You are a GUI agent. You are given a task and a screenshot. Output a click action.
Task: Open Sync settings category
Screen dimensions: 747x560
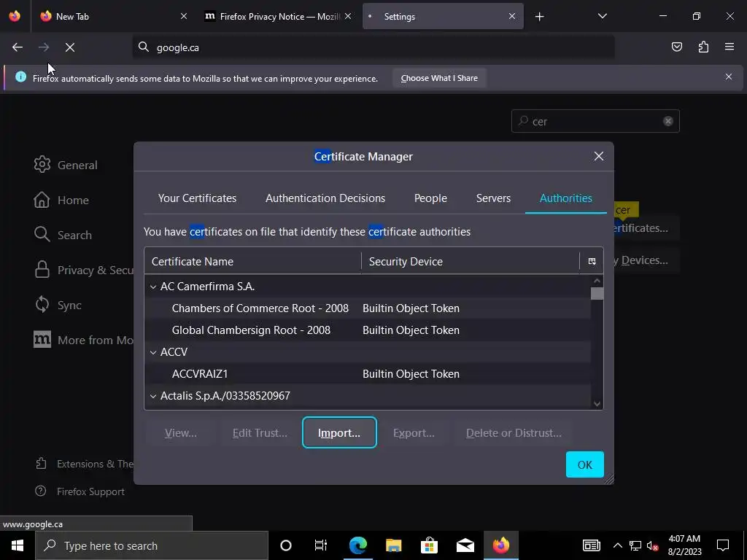pyautogui.click(x=58, y=305)
